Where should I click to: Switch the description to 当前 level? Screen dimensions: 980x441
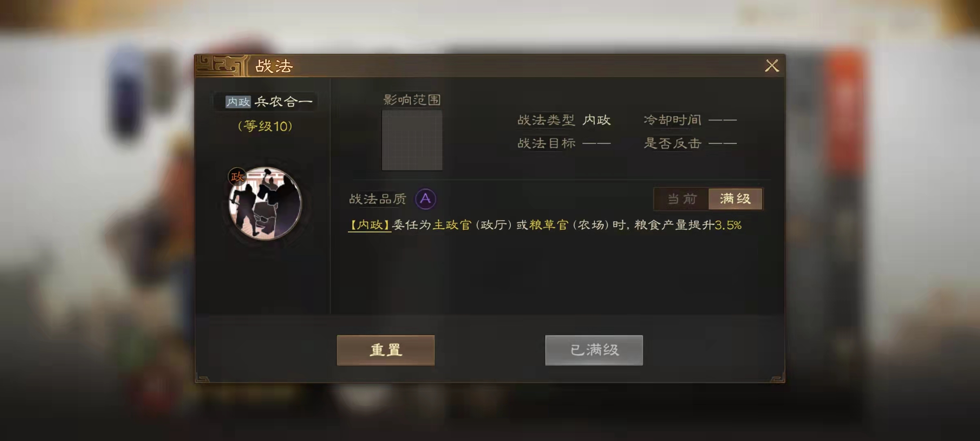(x=682, y=199)
